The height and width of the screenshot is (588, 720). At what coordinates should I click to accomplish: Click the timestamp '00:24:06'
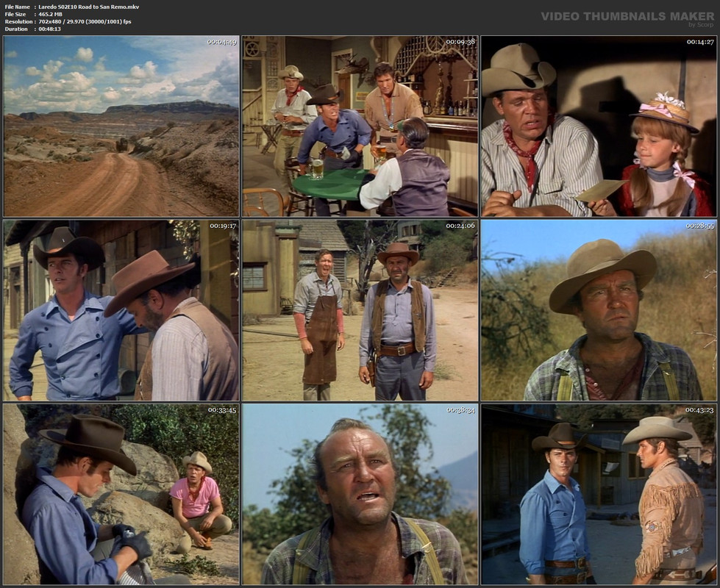click(460, 226)
